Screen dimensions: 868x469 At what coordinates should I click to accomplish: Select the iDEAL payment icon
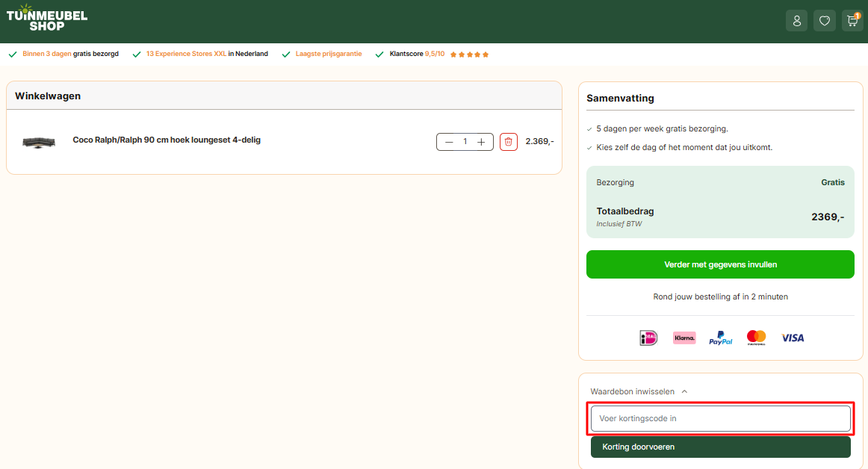[x=648, y=338]
